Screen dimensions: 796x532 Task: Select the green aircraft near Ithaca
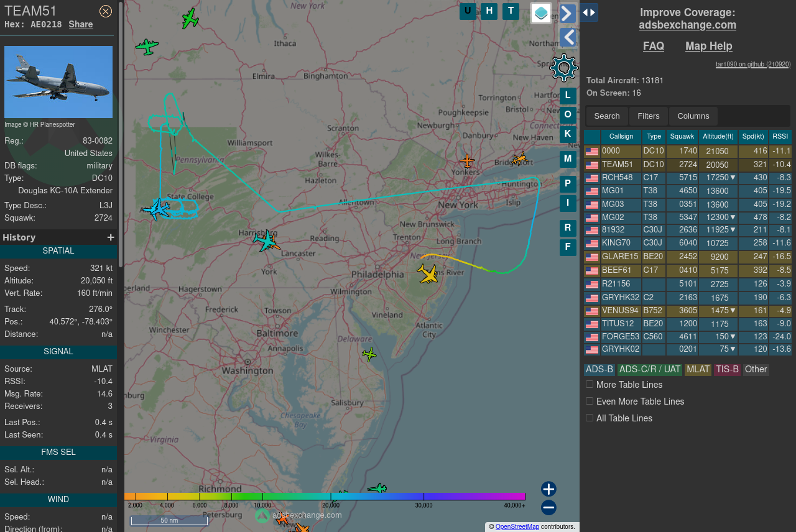[190, 19]
